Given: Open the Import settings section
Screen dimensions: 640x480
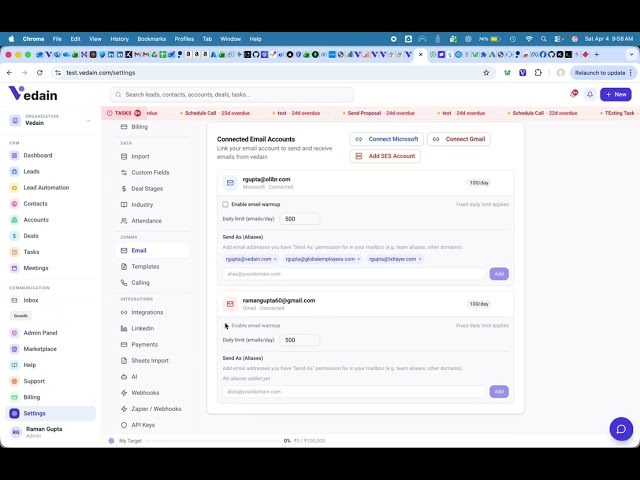Looking at the screenshot, I should click(x=140, y=156).
